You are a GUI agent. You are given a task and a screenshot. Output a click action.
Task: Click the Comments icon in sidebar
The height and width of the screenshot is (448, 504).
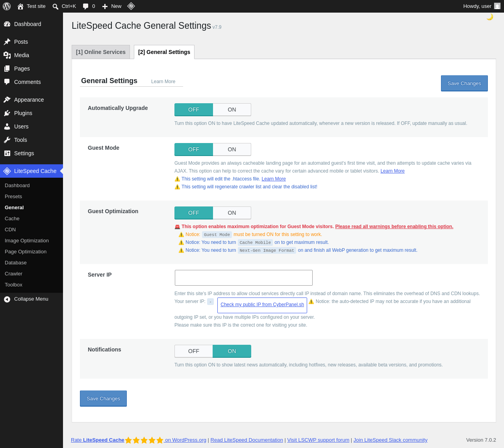pyautogui.click(x=7, y=82)
